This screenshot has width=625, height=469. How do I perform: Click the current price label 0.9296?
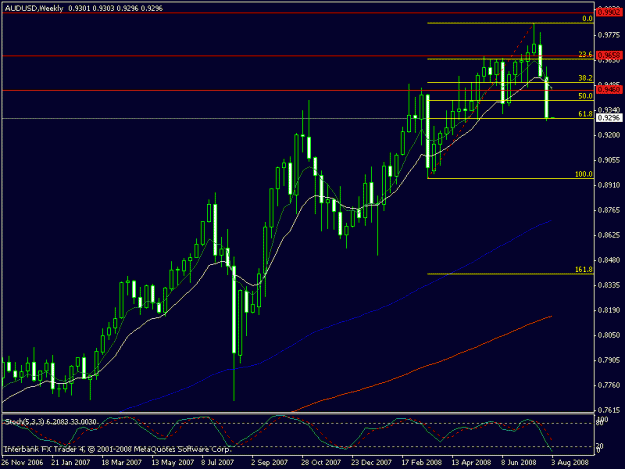(609, 118)
